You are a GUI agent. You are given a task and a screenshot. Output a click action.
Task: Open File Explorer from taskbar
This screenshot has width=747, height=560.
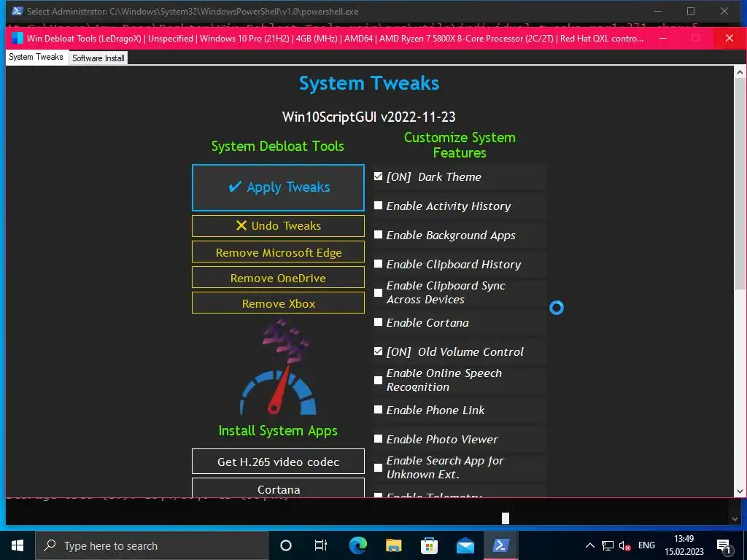point(393,545)
